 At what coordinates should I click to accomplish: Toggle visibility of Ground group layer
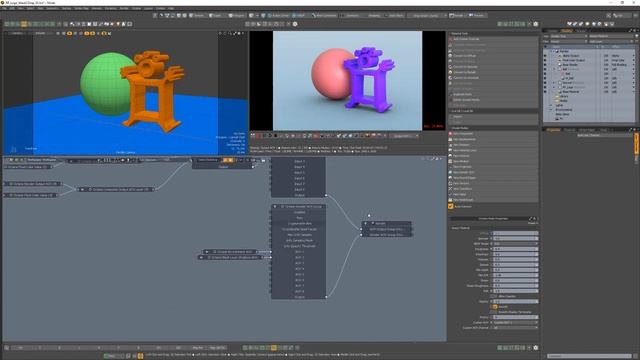(545, 83)
